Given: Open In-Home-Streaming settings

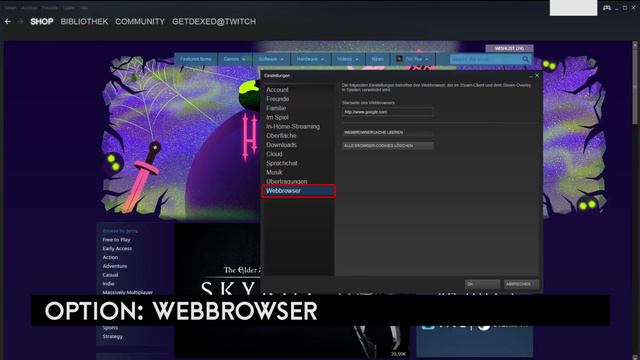Looking at the screenshot, I should 293,127.
